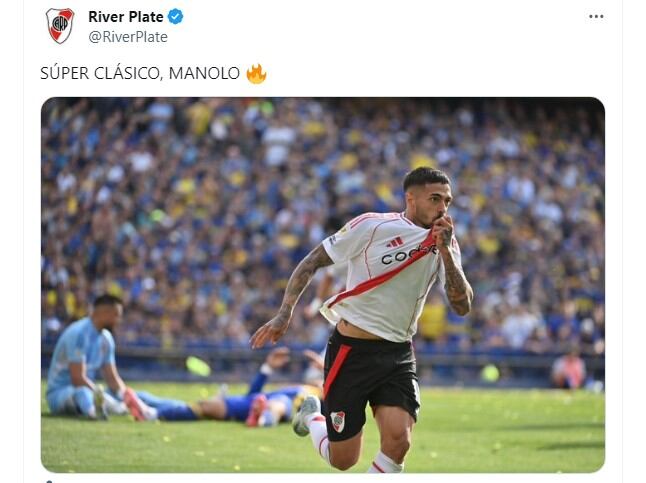Click the orange-vested person by the pitch edge
Viewport: 646px width, 483px height.
click(569, 370)
